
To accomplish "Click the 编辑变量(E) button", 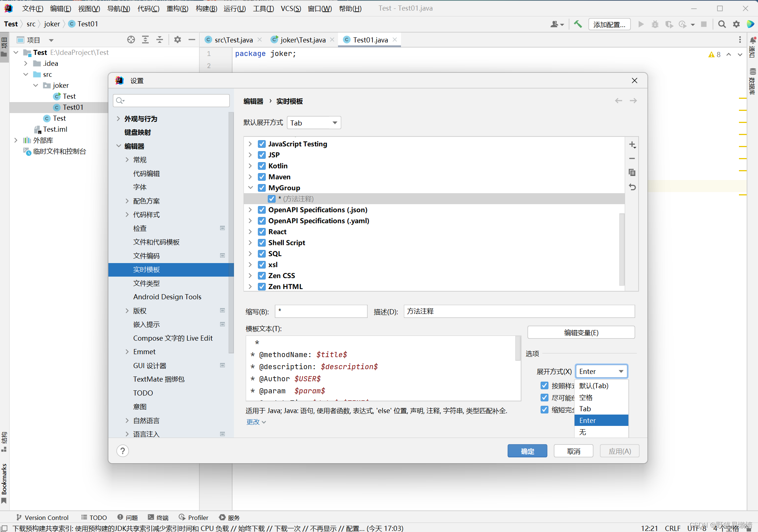I will 581,333.
